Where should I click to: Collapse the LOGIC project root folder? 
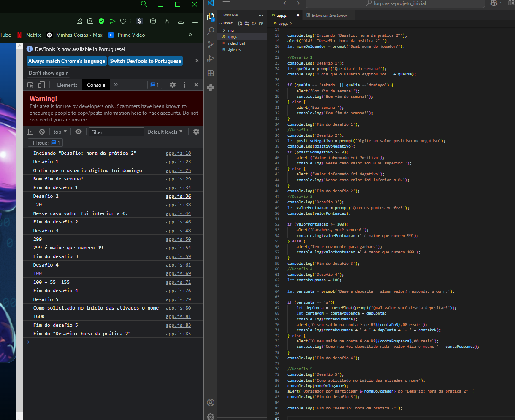(228, 24)
